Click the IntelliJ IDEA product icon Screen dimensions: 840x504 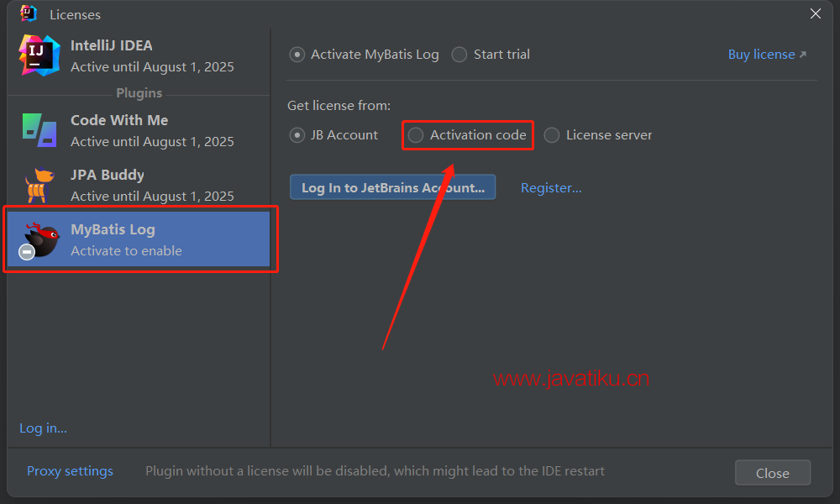click(39, 55)
